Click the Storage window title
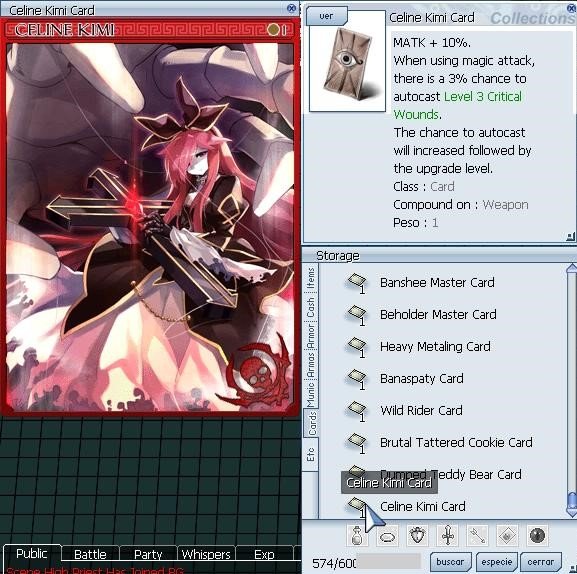Viewport: 577px width, 574px height. [338, 255]
